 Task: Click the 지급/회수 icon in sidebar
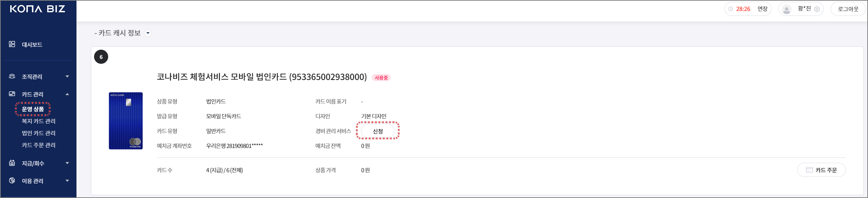pos(12,163)
